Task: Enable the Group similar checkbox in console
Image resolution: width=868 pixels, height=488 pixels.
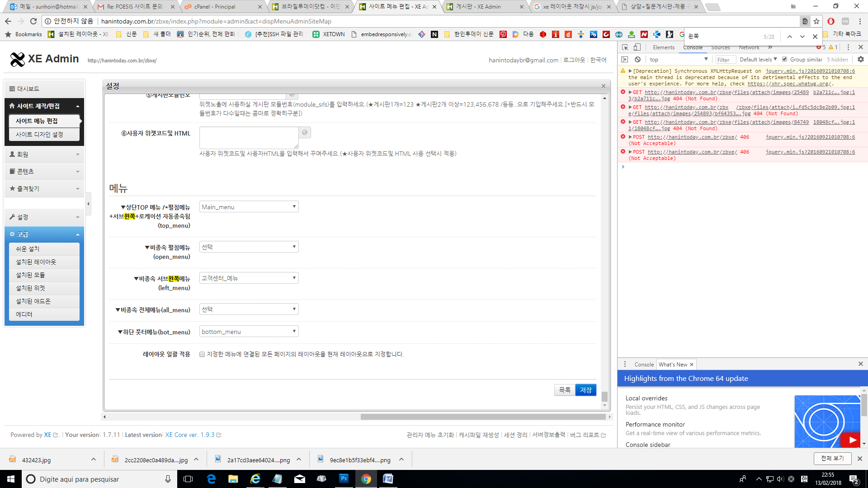Action: pos(785,59)
